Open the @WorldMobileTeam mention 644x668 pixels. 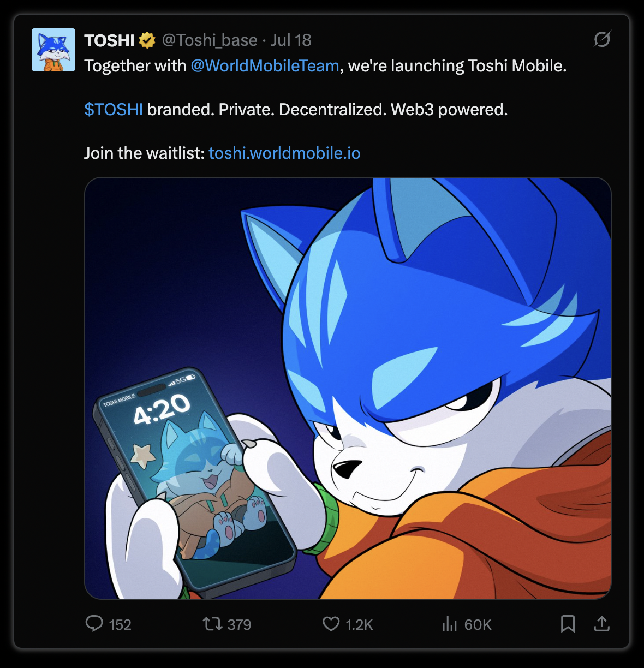265,66
